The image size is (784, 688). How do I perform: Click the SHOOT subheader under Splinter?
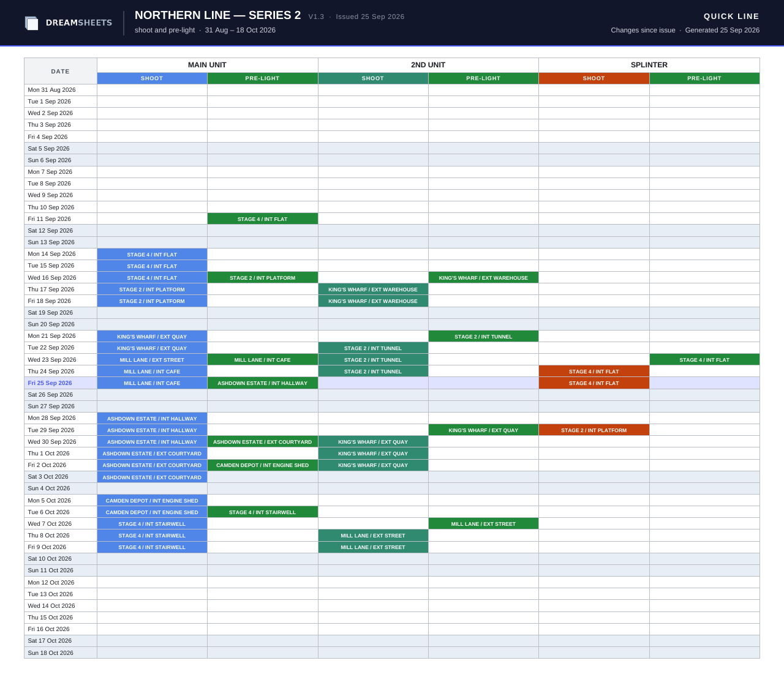coord(594,78)
